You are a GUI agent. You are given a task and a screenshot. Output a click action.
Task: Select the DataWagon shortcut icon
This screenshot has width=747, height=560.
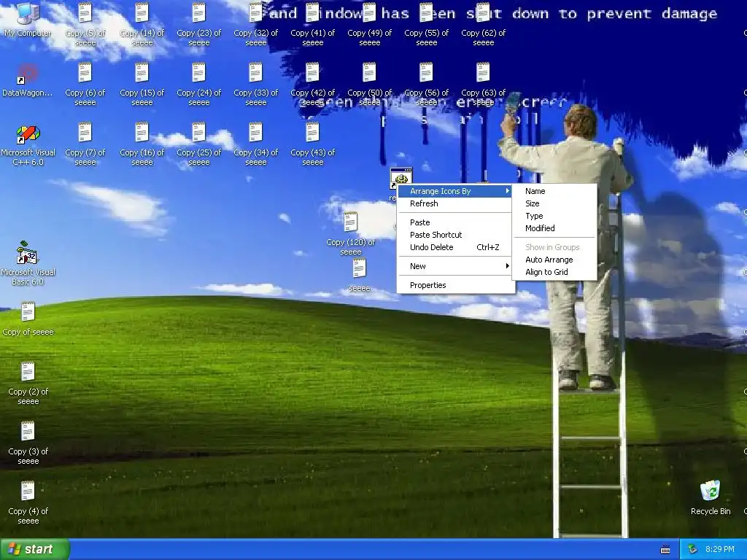click(x=27, y=80)
